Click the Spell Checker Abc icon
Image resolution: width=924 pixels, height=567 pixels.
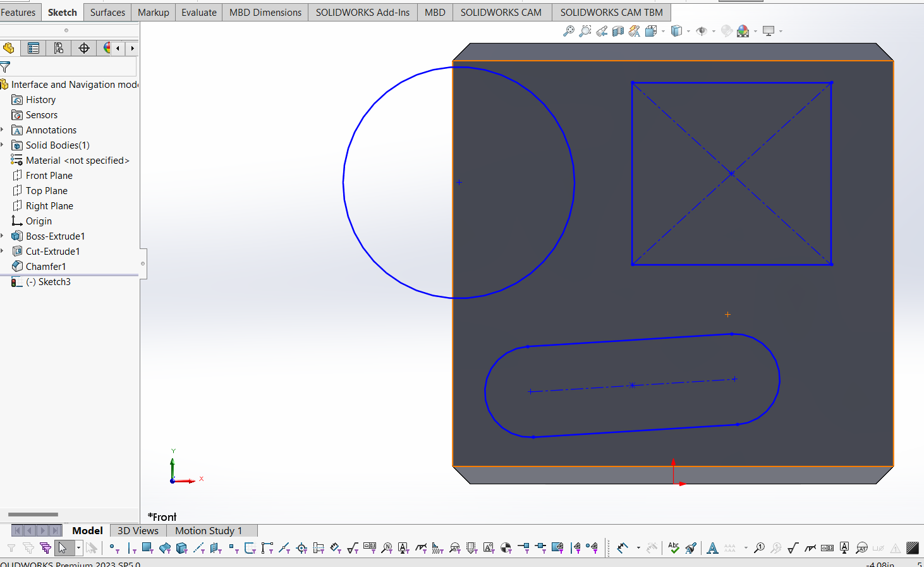click(x=674, y=548)
